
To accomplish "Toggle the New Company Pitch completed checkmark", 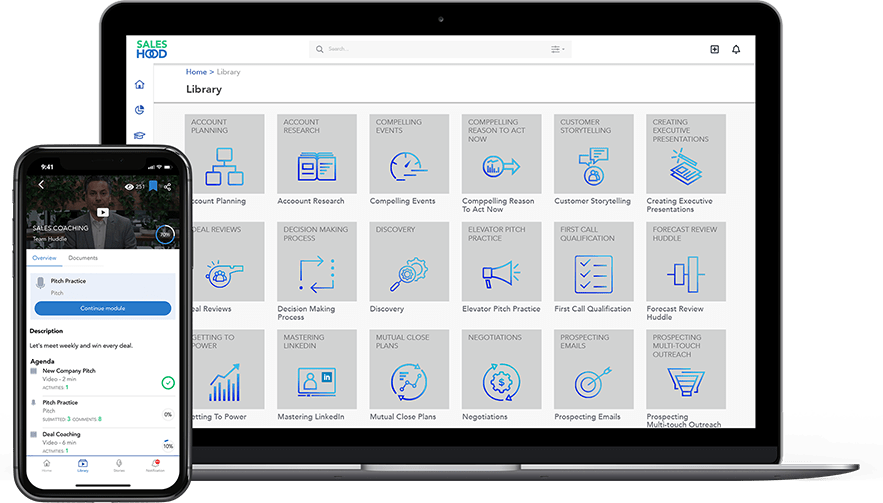I will [x=167, y=382].
